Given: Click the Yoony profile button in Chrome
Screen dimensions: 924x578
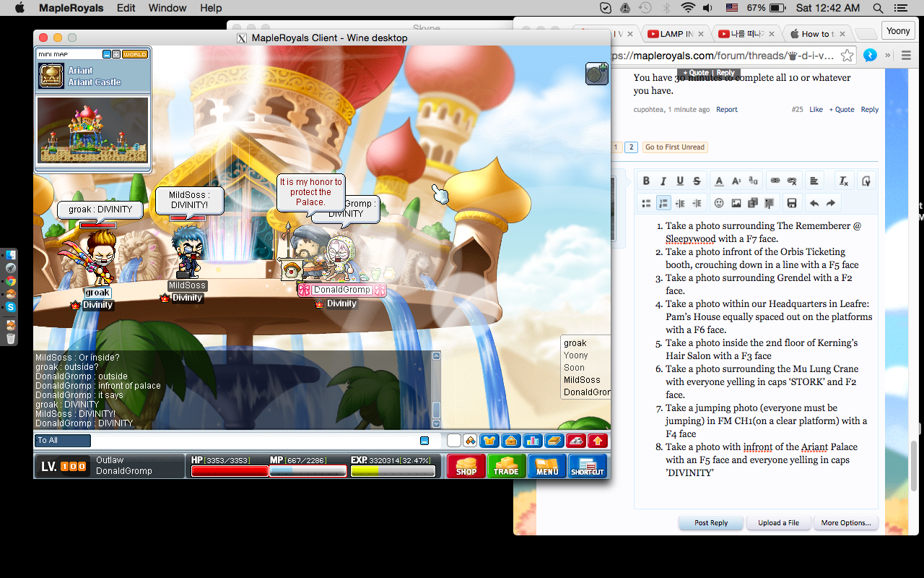Looking at the screenshot, I should click(899, 31).
